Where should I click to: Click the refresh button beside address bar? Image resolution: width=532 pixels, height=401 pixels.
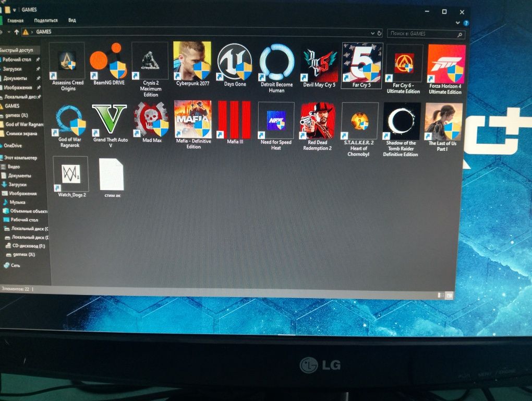[379, 33]
